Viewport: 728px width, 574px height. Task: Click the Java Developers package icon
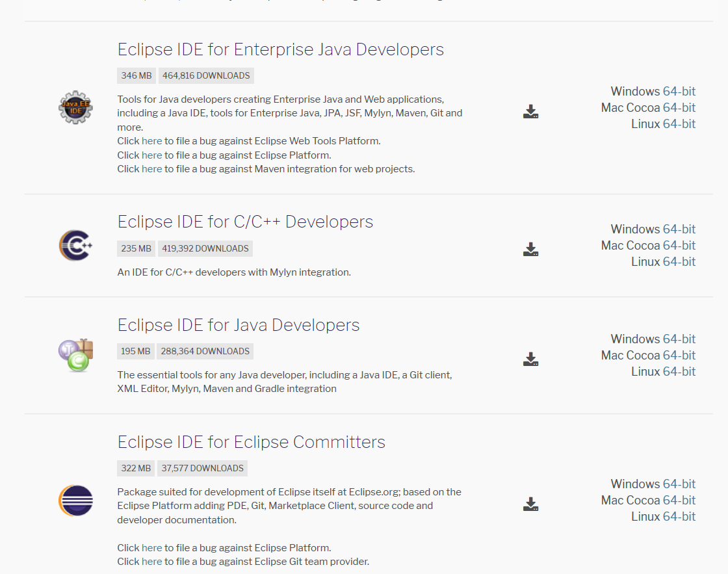point(75,356)
